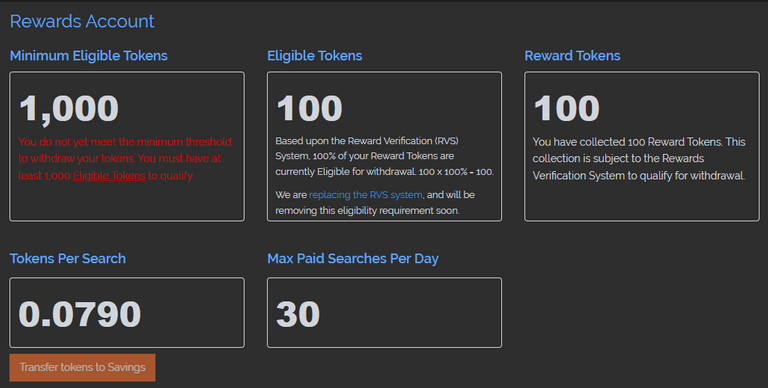Click the 30 max paid searches value
The height and width of the screenshot is (388, 768).
(x=298, y=314)
